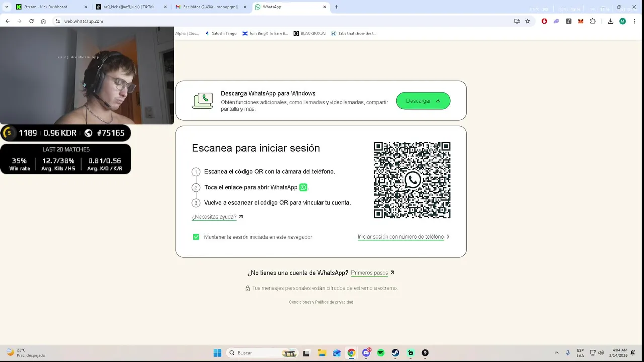Viewport: 644px width, 362px height.
Task: Open the green Kick app taskbar icon
Action: (411, 353)
